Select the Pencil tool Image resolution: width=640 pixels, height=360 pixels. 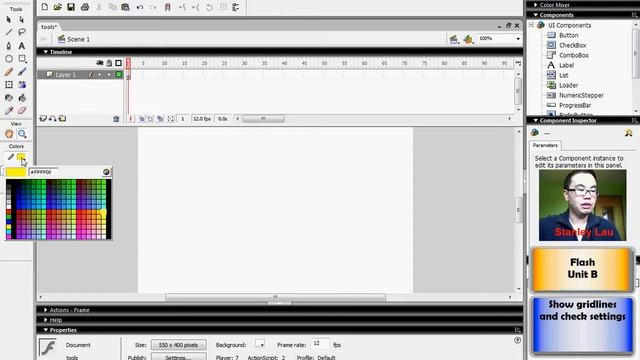click(x=9, y=72)
